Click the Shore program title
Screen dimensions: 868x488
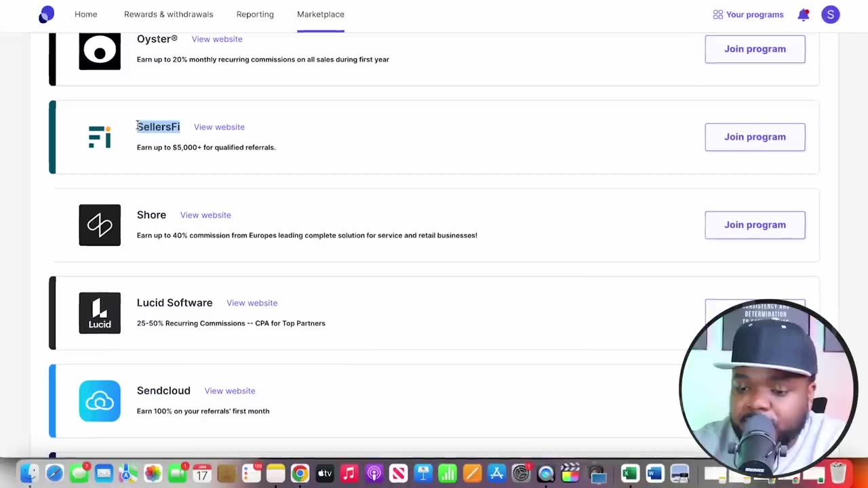coord(151,215)
